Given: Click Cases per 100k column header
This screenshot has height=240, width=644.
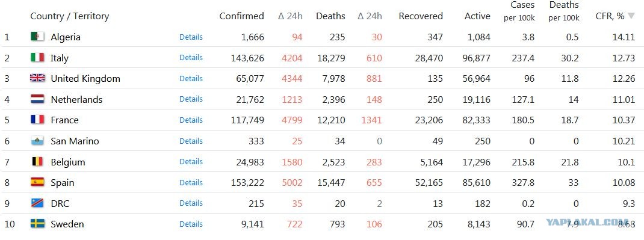Looking at the screenshot, I should pos(519,11).
